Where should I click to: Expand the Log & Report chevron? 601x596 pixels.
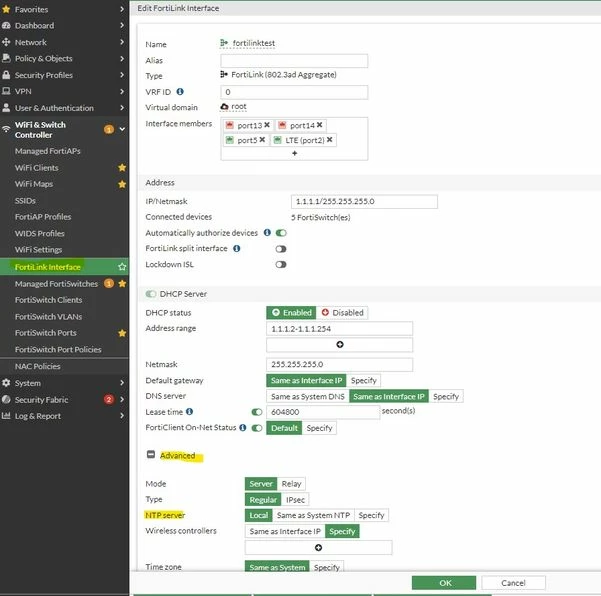[122, 415]
